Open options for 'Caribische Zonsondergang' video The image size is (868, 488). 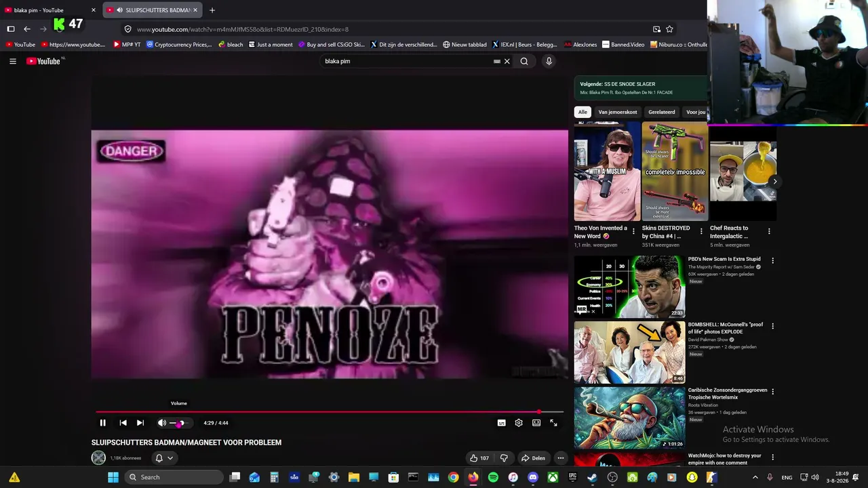(772, 391)
